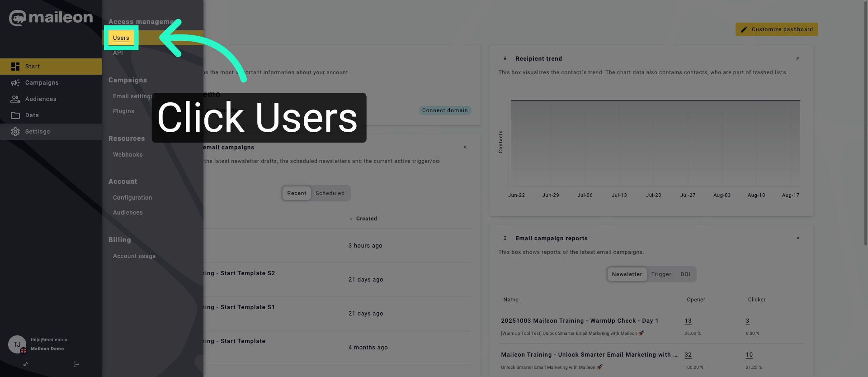Image resolution: width=868 pixels, height=377 pixels.
Task: Close the Recipient trend widget
Action: (798, 58)
